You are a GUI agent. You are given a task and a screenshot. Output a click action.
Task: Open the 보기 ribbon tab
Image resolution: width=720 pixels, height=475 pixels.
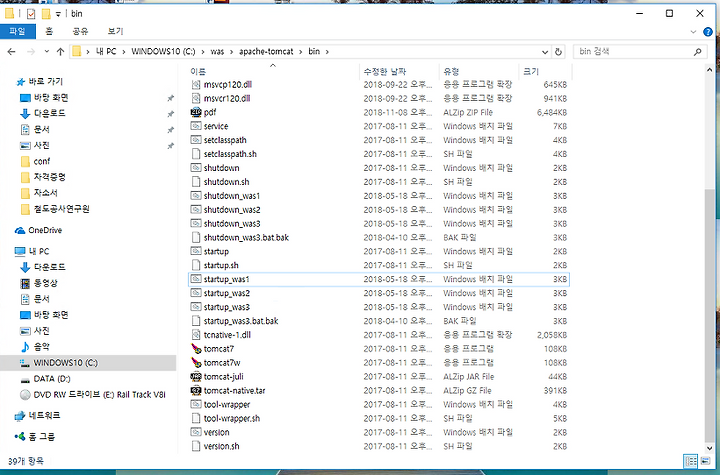[x=115, y=31]
